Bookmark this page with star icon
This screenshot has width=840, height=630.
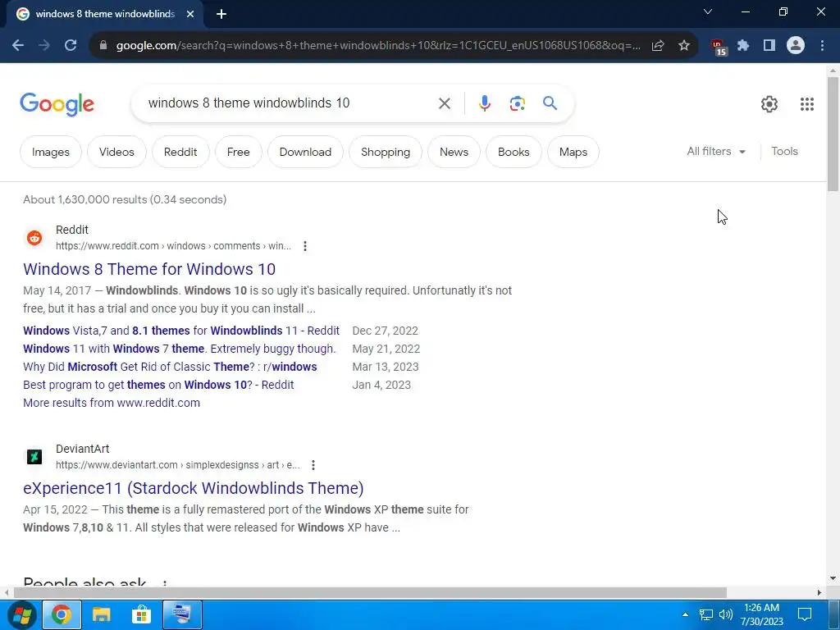pyautogui.click(x=684, y=46)
